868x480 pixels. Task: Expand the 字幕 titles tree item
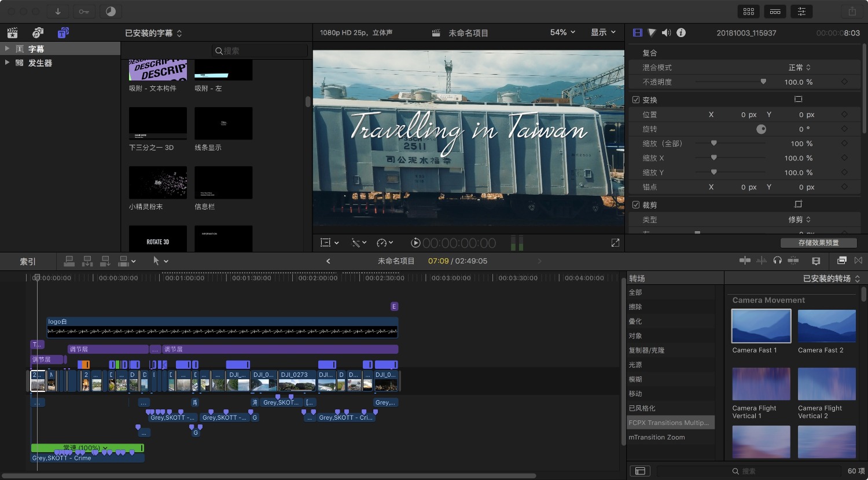[x=7, y=49]
